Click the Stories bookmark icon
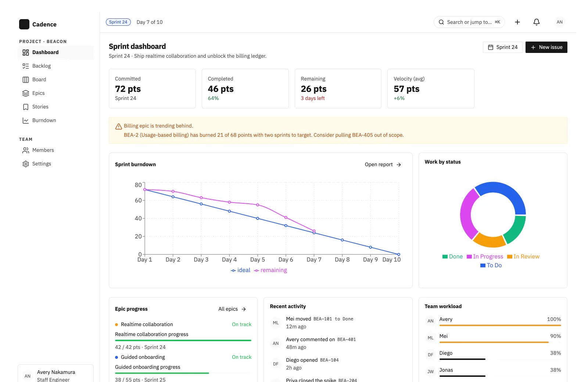Image resolution: width=588 pixels, height=382 pixels. coord(26,107)
